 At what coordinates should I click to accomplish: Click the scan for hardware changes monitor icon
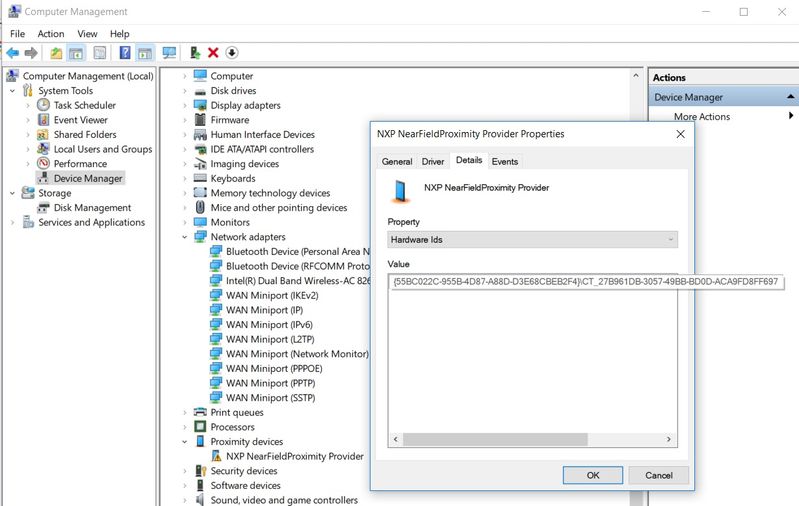pyautogui.click(x=169, y=53)
